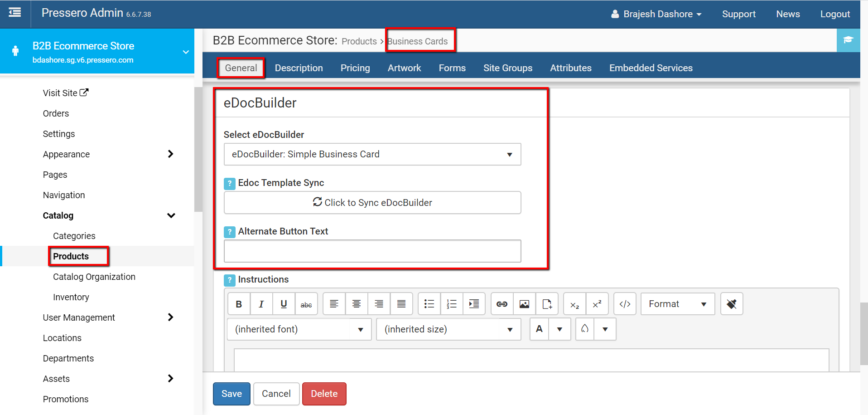868x415 pixels.
Task: Click the indent icon
Action: pyautogui.click(x=474, y=304)
